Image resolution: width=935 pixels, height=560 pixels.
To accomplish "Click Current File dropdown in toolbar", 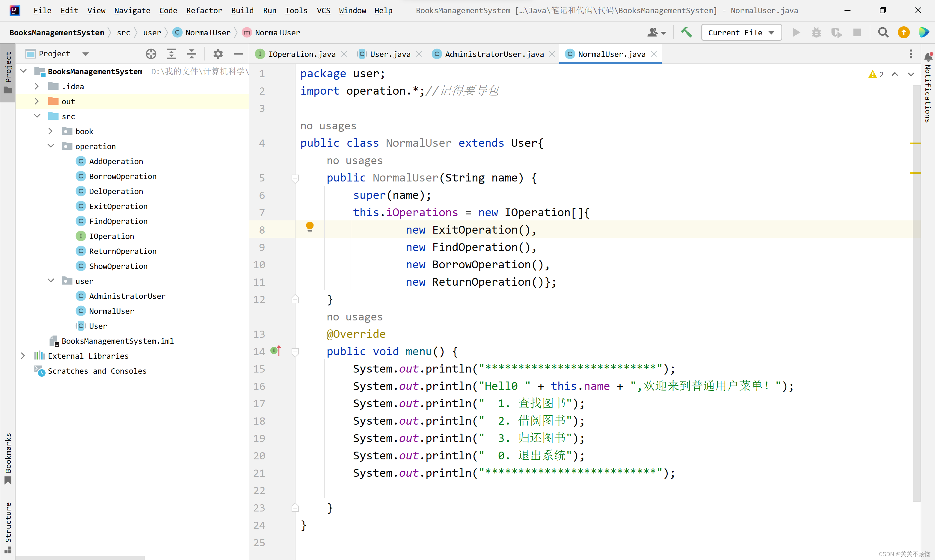I will (740, 32).
